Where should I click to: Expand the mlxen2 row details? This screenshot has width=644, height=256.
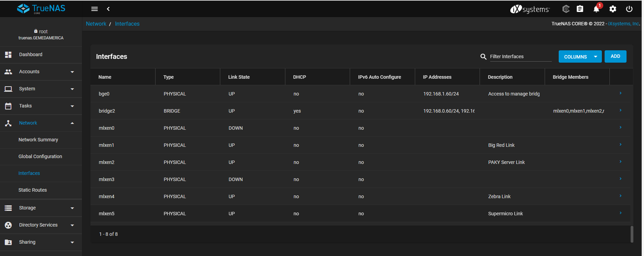tap(620, 162)
